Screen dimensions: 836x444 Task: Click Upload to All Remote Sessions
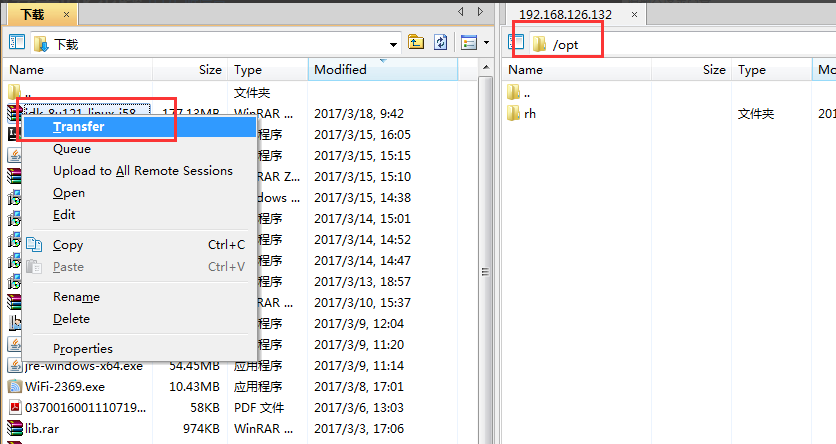point(142,171)
